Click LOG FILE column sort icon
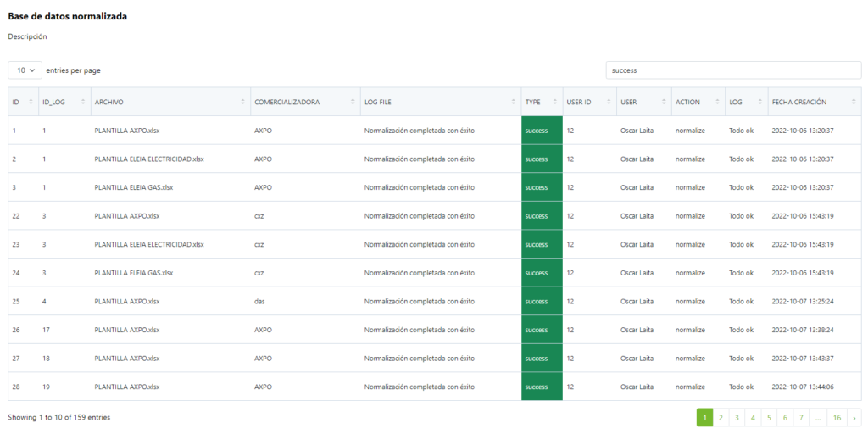The height and width of the screenshot is (434, 868). click(513, 103)
